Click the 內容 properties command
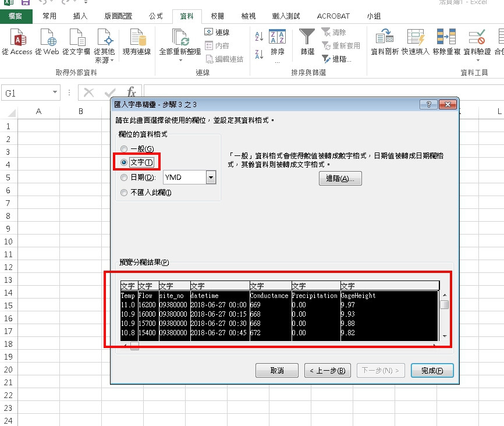 coord(217,45)
